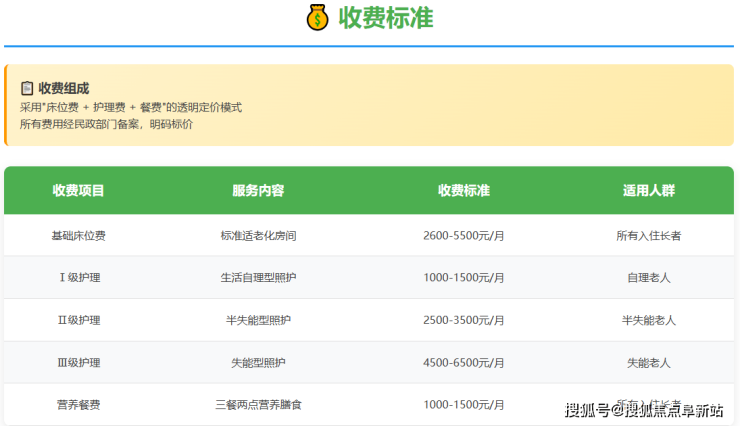The image size is (740, 426).
Task: Select the 基础床位费 row label
Action: tap(78, 236)
